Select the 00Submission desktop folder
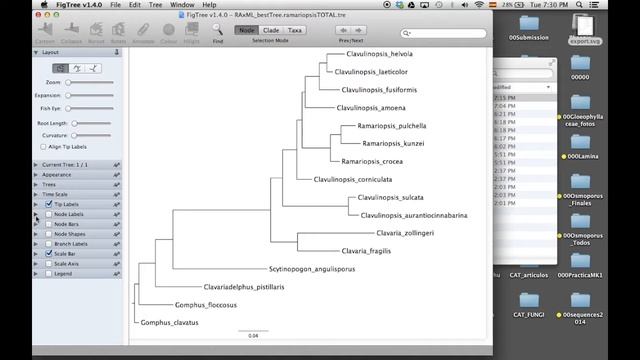Viewport: 640px width, 360px height. (529, 28)
